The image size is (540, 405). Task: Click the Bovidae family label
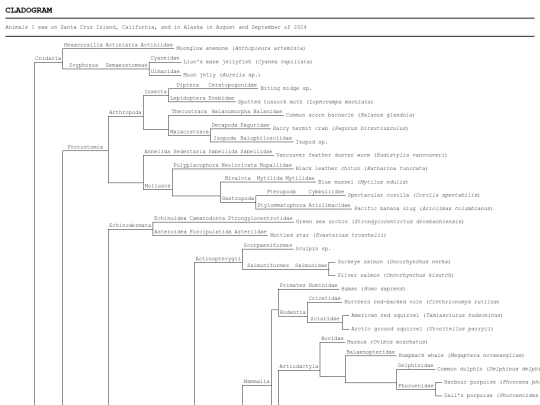[332, 338]
